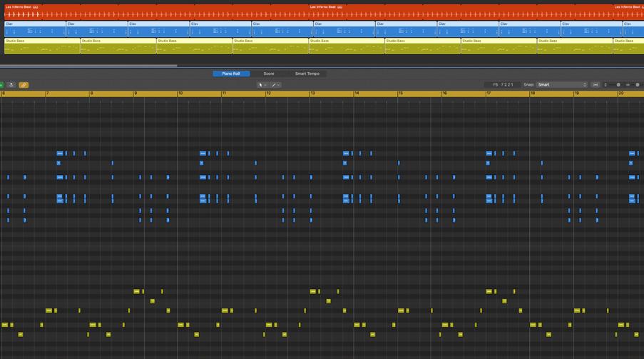Click bar 11 in the ruler
644x359 pixels.
pos(224,93)
